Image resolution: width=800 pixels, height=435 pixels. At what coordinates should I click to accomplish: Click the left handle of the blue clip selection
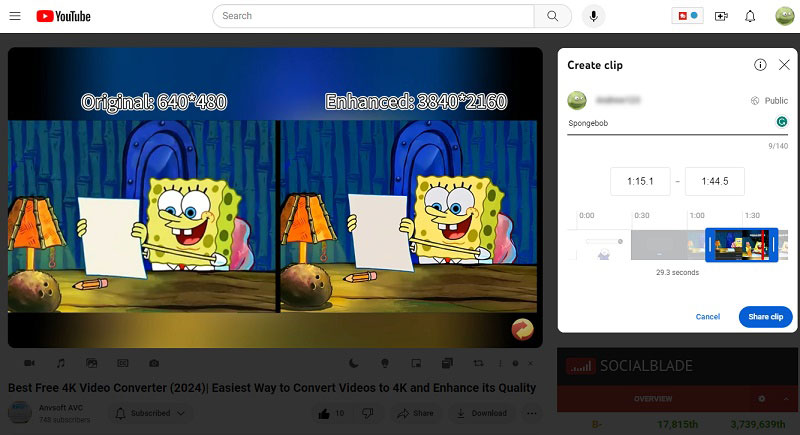(710, 245)
